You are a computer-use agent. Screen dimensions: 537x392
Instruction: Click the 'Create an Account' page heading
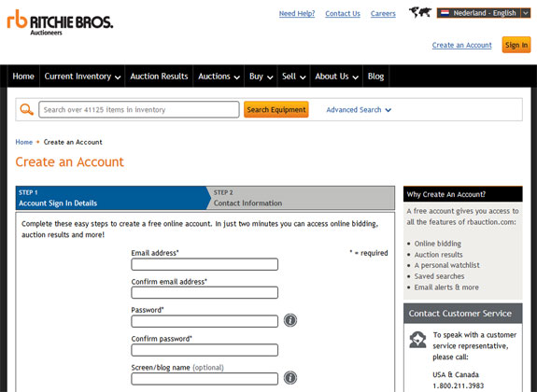(69, 162)
